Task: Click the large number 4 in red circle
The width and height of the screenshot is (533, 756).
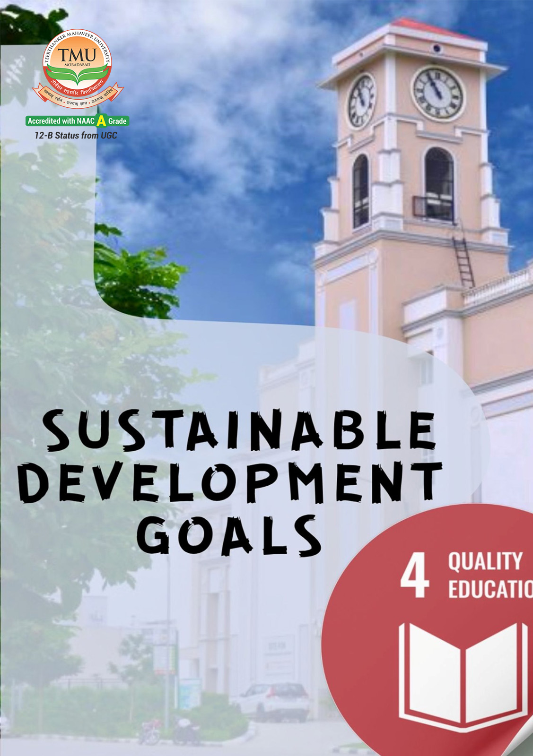Action: click(x=414, y=577)
